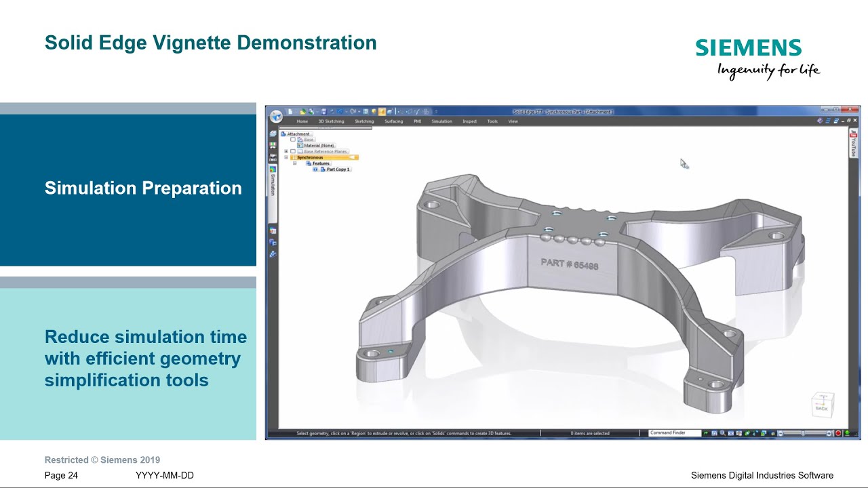Screen dimensions: 868x488
Task: Click zoom slider minus button
Action: tap(781, 433)
